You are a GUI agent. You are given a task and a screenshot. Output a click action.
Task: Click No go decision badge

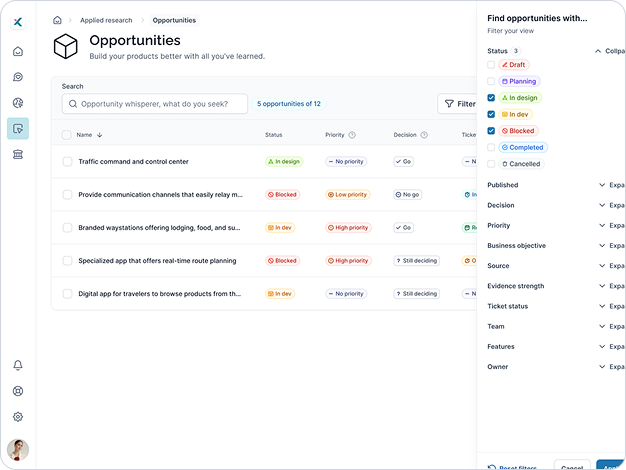(x=408, y=194)
